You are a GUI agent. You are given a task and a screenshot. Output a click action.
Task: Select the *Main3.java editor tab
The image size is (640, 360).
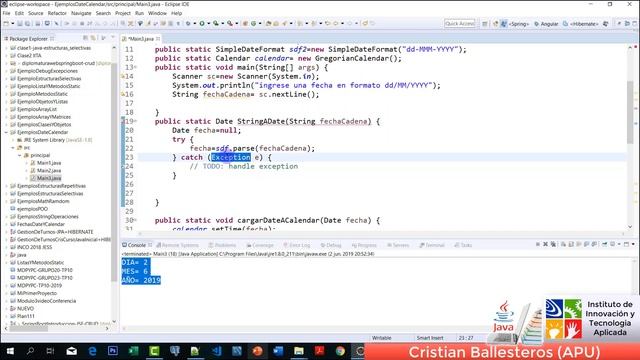pyautogui.click(x=141, y=39)
